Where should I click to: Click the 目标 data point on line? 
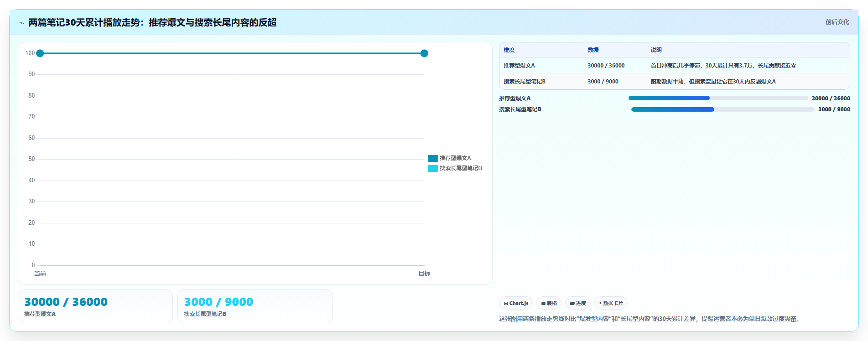coord(424,53)
